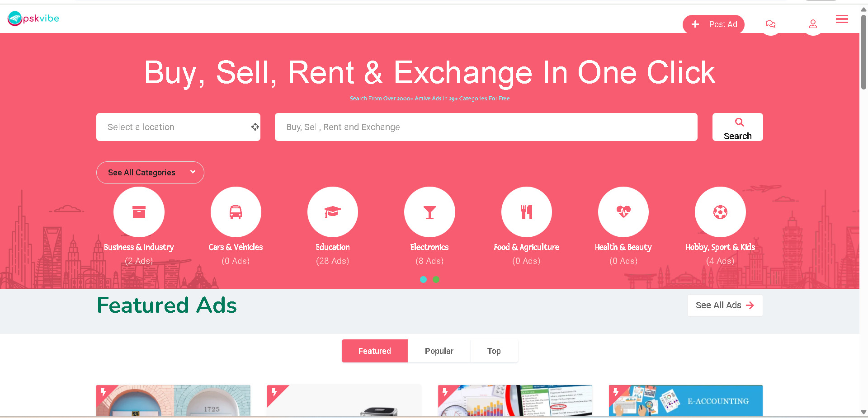Click the Featured Ads heading
The width and height of the screenshot is (868, 418).
pos(167,305)
